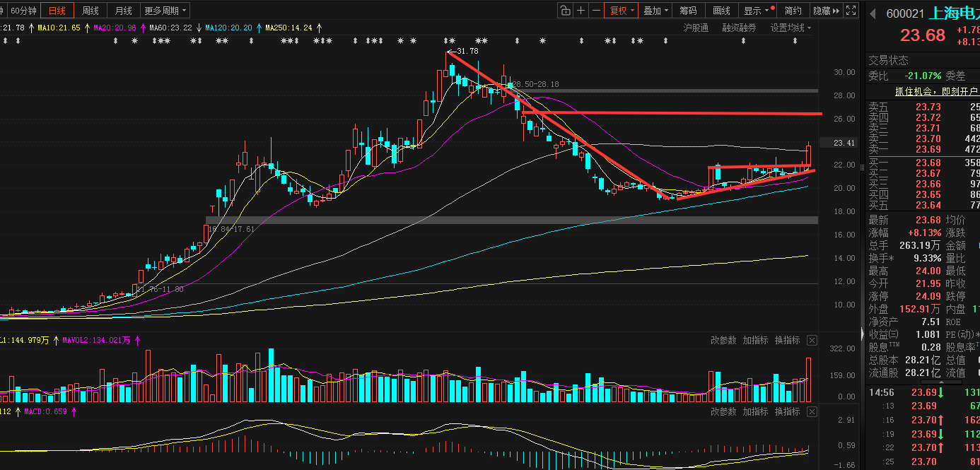Image resolution: width=980 pixels, height=470 pixels.
Task: Open the 叠加 dropdown
Action: (x=655, y=11)
